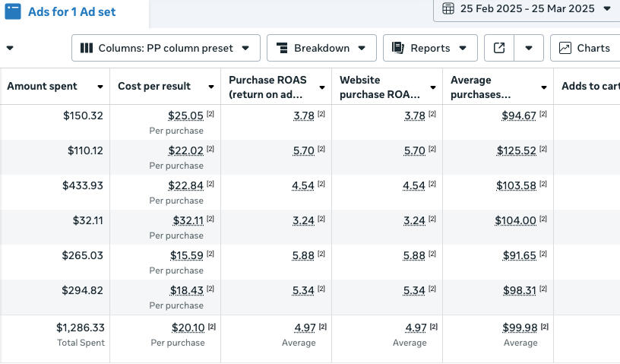Open footnote [2] beside $25.05 cost
620x364 pixels.
point(210,115)
